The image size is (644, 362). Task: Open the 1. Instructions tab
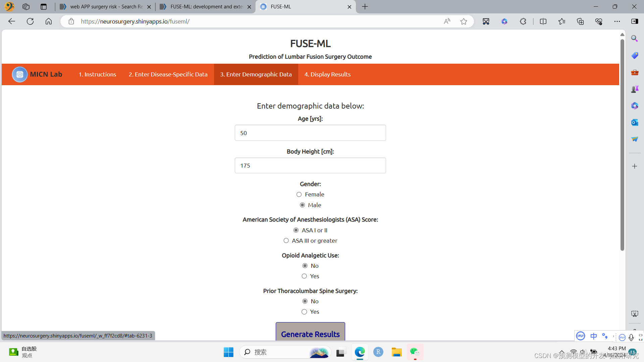tap(97, 74)
